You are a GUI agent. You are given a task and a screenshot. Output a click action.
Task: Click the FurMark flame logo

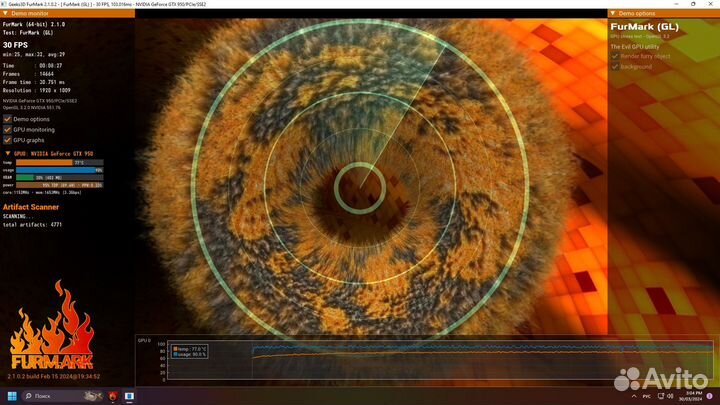pyautogui.click(x=52, y=325)
